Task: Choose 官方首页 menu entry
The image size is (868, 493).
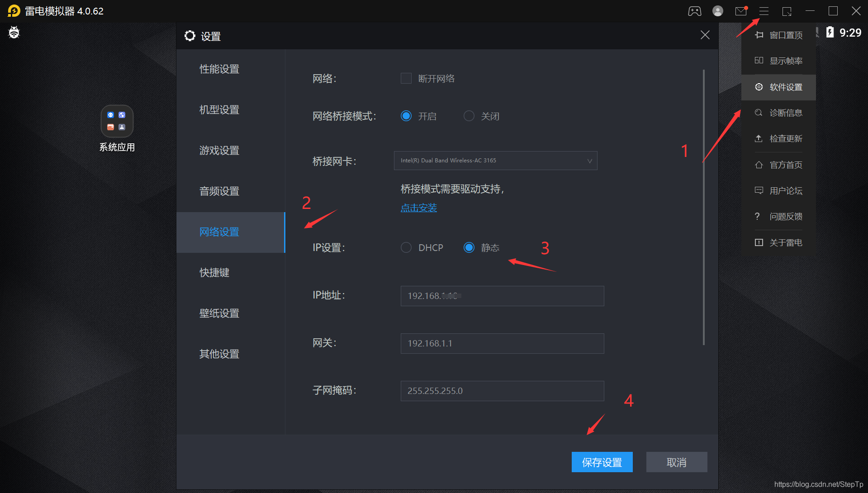Action: (x=778, y=165)
